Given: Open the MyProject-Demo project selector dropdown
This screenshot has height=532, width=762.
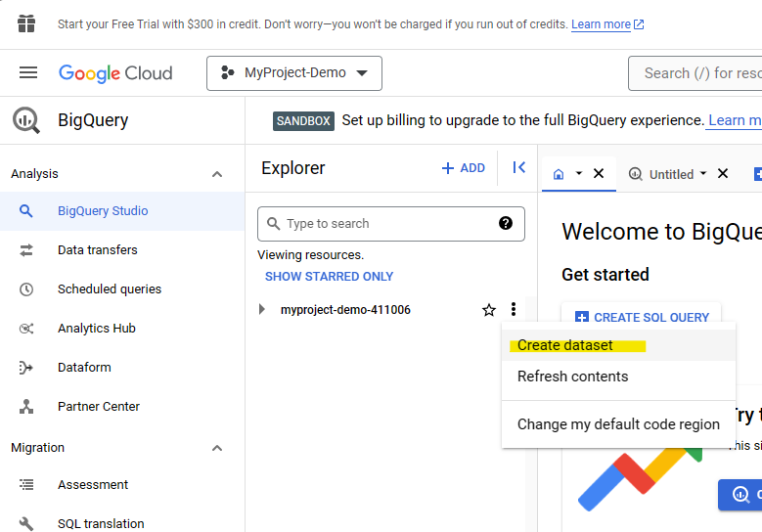Looking at the screenshot, I should point(294,73).
